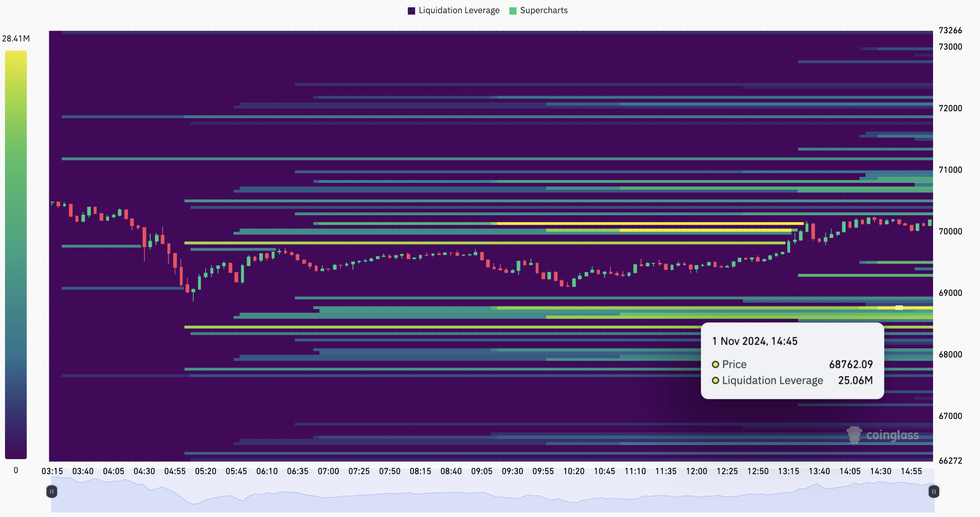This screenshot has height=517, width=980.
Task: Click the 70000 price axis label
Action: pos(950,232)
